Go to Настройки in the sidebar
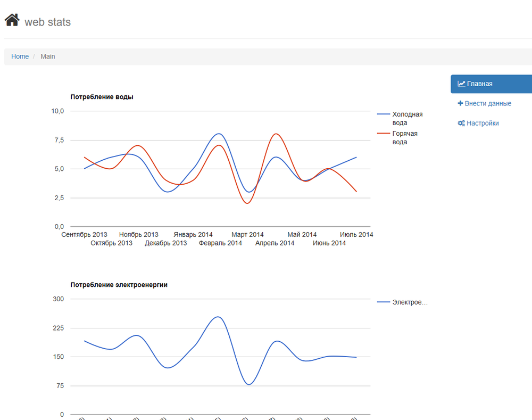532x420 pixels. (483, 123)
